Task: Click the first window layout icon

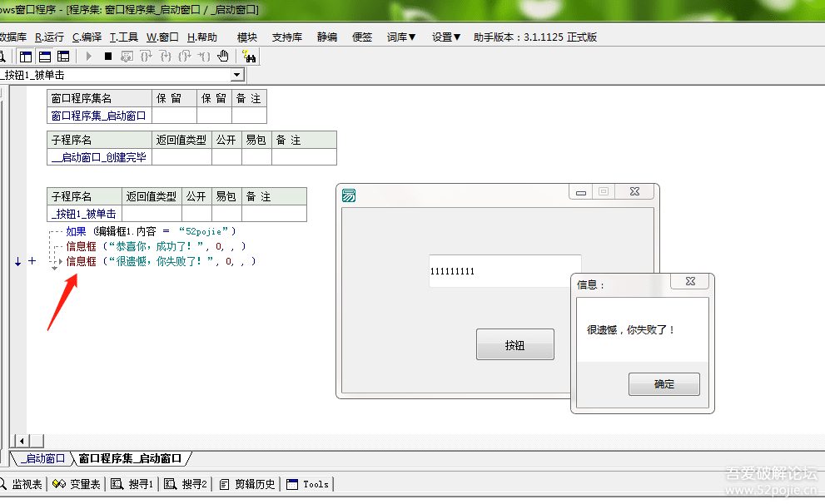Action: pos(26,57)
